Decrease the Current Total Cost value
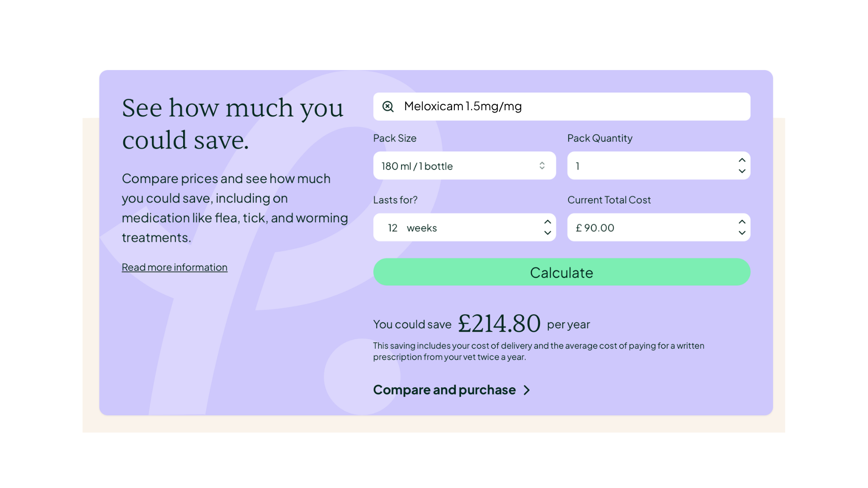 pyautogui.click(x=741, y=233)
